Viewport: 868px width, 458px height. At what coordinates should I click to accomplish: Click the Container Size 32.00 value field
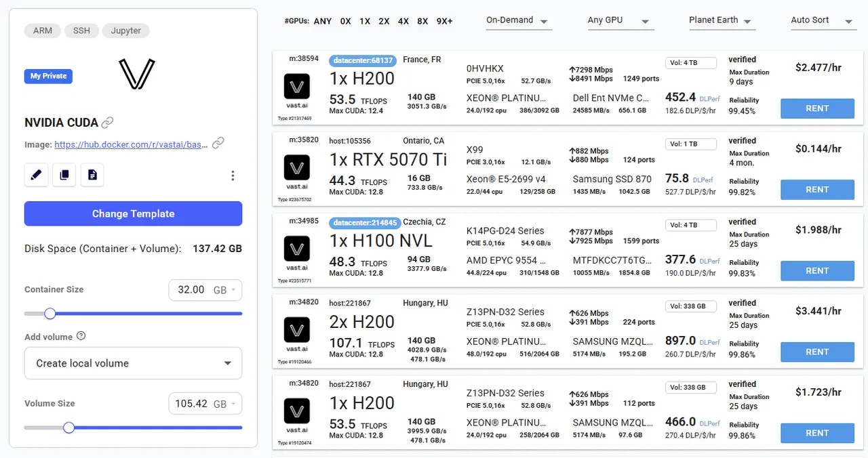191,290
